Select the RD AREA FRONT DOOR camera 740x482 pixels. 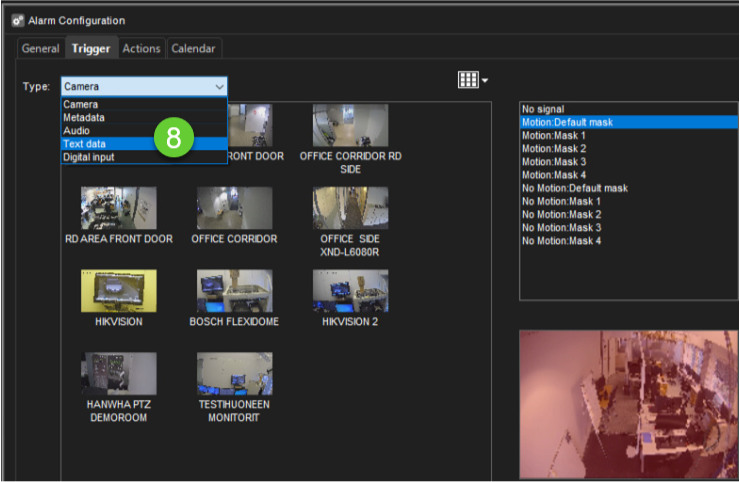[118, 208]
